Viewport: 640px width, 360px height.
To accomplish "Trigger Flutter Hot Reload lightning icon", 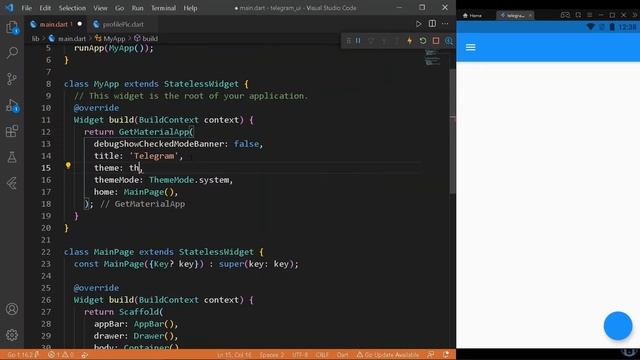I will pyautogui.click(x=409, y=41).
